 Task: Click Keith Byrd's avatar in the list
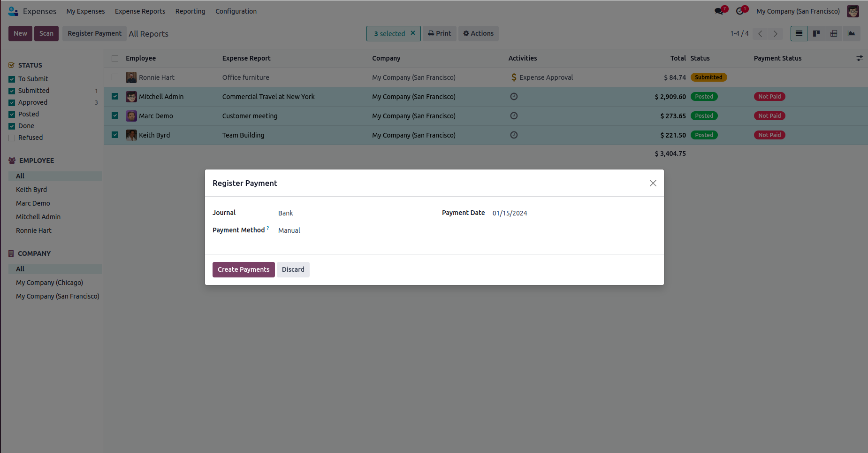point(131,135)
